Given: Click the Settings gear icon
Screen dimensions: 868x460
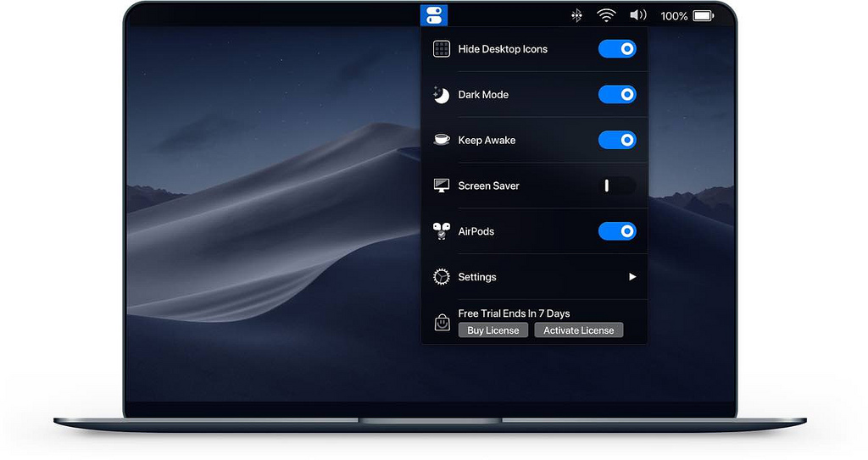Looking at the screenshot, I should 441,277.
